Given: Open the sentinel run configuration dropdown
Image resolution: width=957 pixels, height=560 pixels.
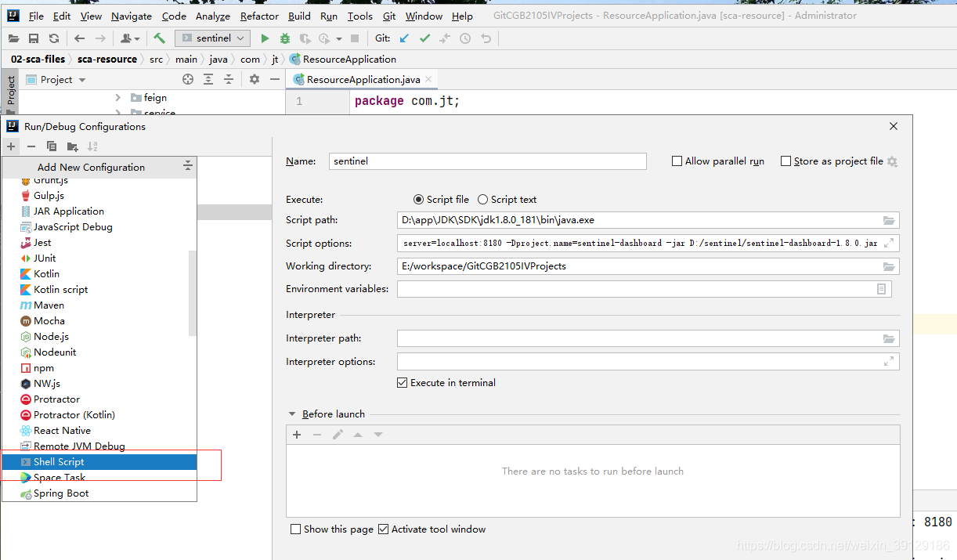Looking at the screenshot, I should [x=212, y=38].
